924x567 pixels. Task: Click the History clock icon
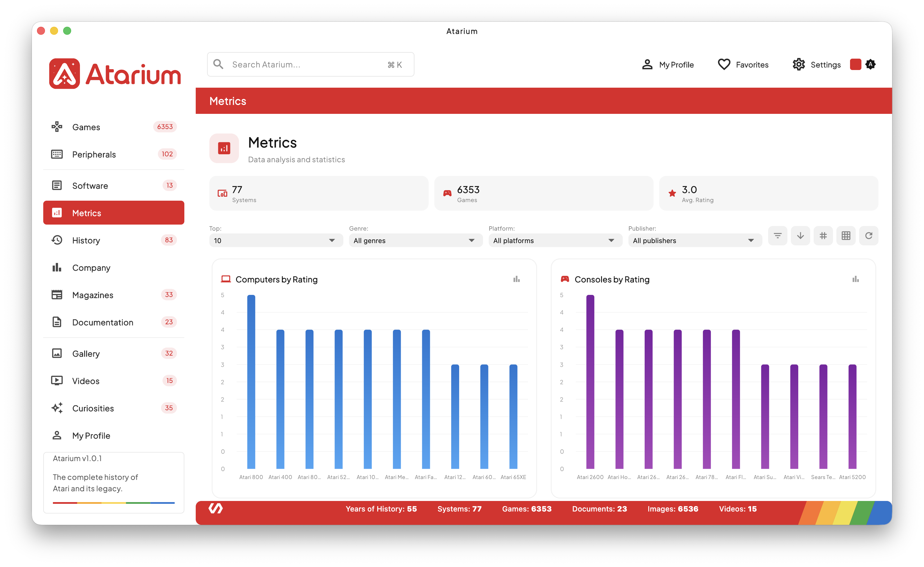click(x=57, y=240)
